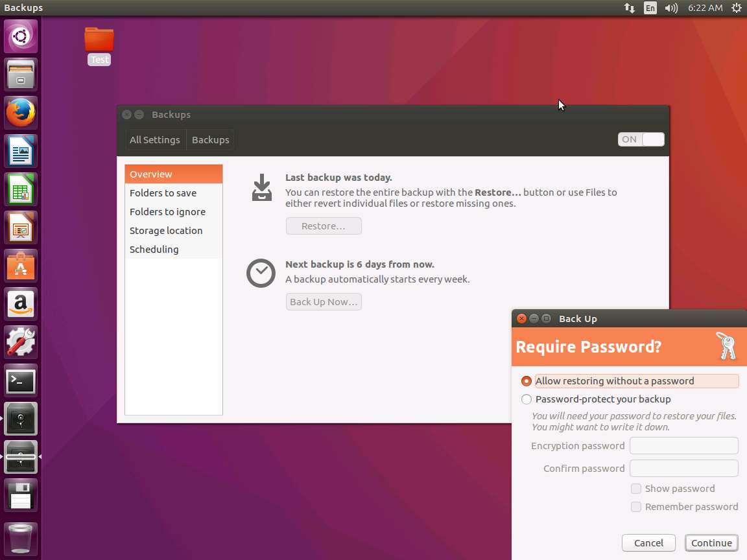Click the Restore… button

point(324,226)
